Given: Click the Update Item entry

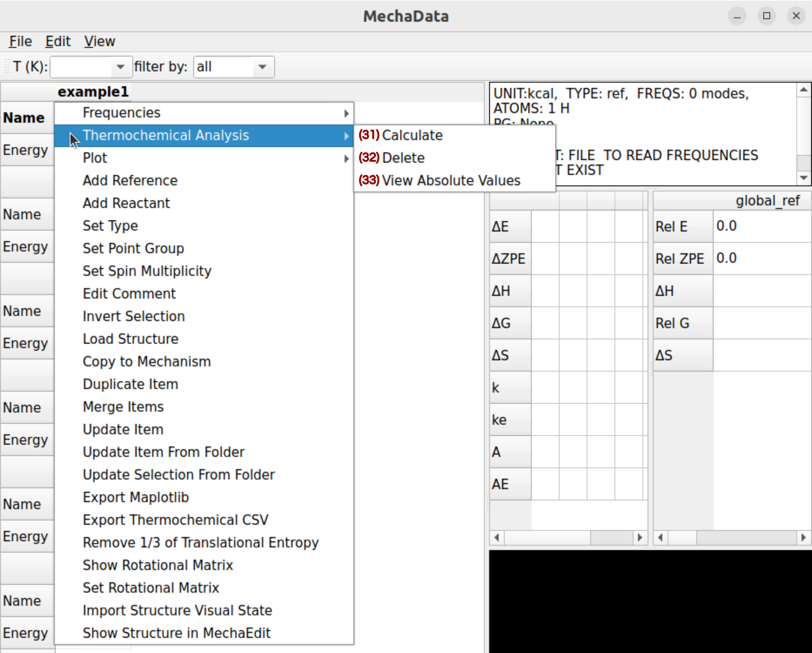Looking at the screenshot, I should (204, 429).
